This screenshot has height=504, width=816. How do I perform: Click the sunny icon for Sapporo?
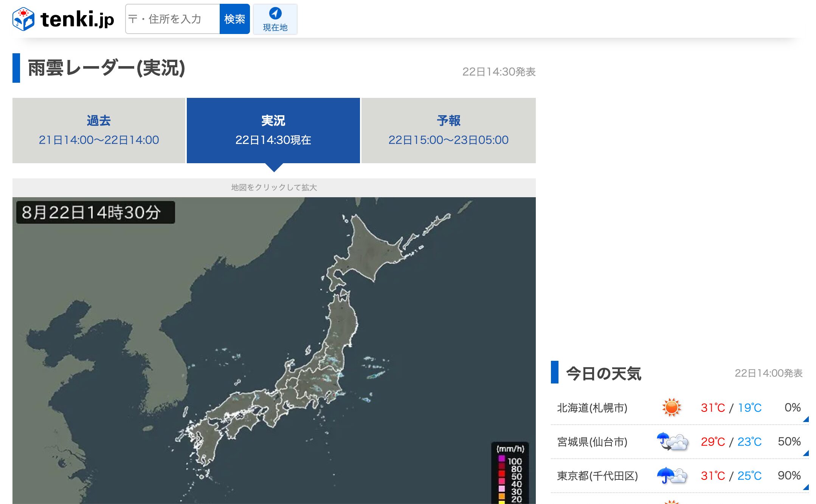672,407
